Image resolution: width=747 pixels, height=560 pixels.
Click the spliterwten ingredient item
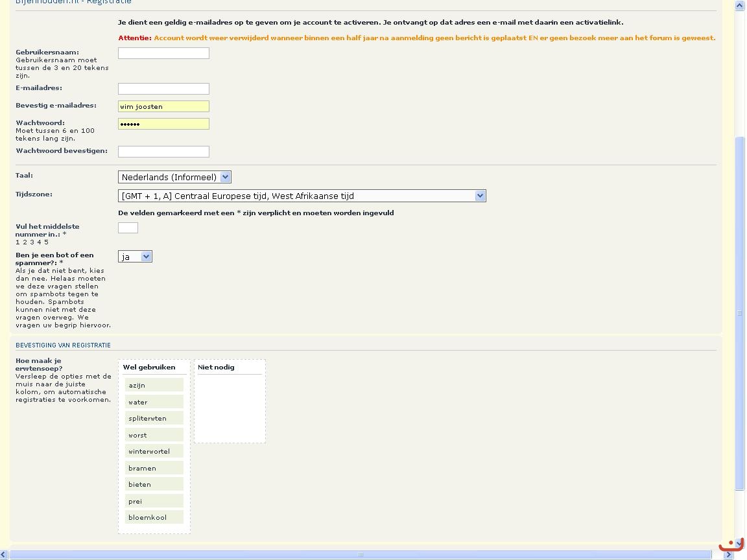(x=154, y=419)
